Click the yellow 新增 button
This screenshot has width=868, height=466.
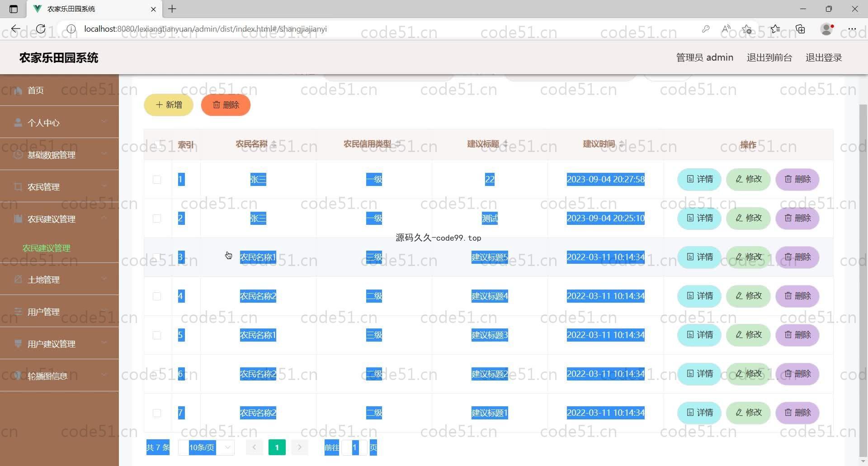pyautogui.click(x=169, y=105)
